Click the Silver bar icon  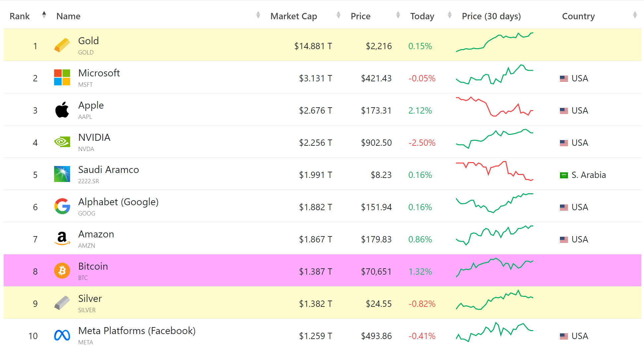point(62,303)
